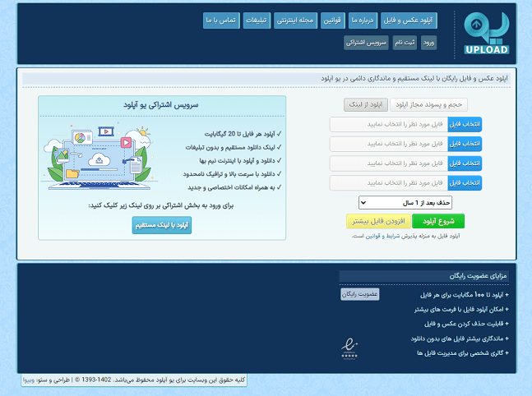Click the third file path input field
The height and width of the screenshot is (396, 532).
(389, 163)
